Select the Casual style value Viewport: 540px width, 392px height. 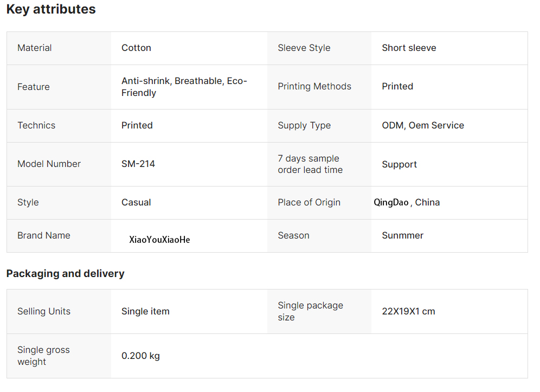pyautogui.click(x=136, y=202)
